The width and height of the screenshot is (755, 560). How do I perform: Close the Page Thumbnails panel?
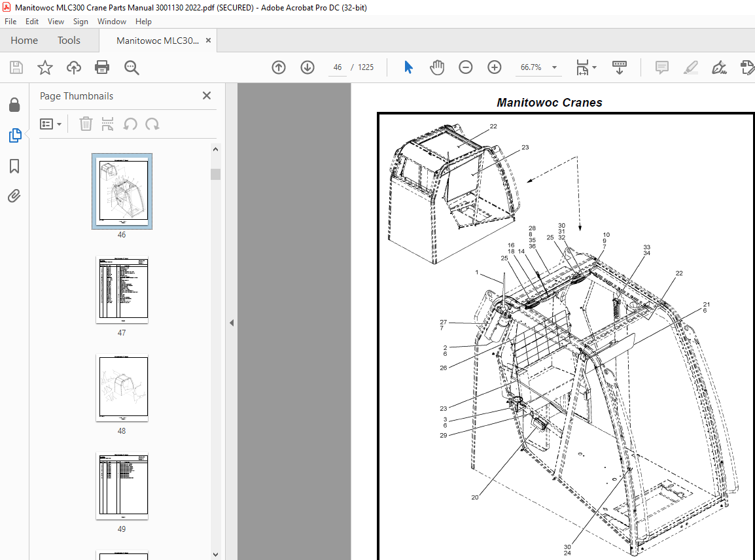207,96
